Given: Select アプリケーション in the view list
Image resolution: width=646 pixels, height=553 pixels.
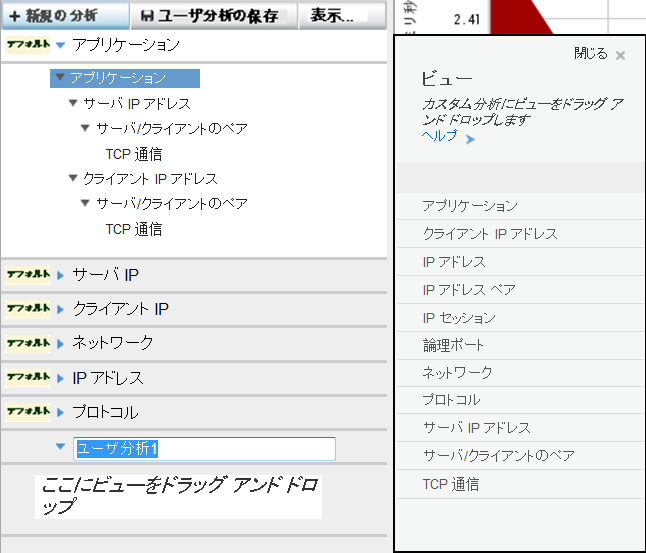Looking at the screenshot, I should click(521, 206).
